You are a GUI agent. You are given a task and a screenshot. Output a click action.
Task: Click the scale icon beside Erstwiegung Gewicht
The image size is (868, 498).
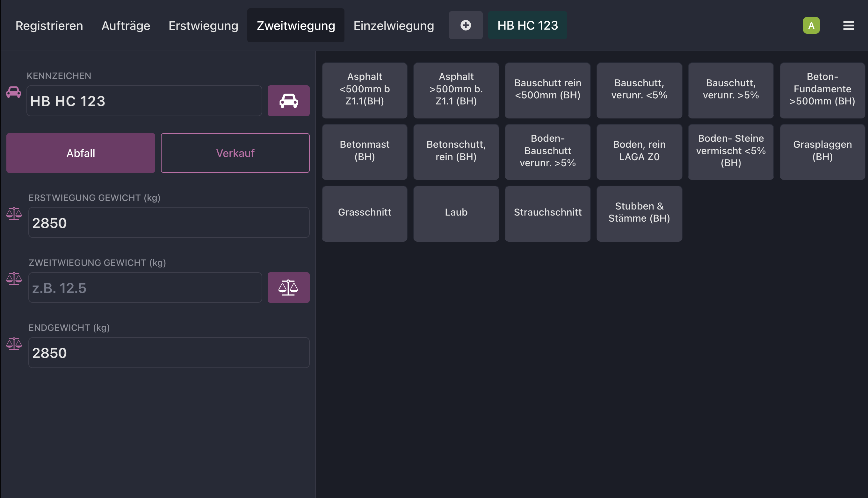14,214
